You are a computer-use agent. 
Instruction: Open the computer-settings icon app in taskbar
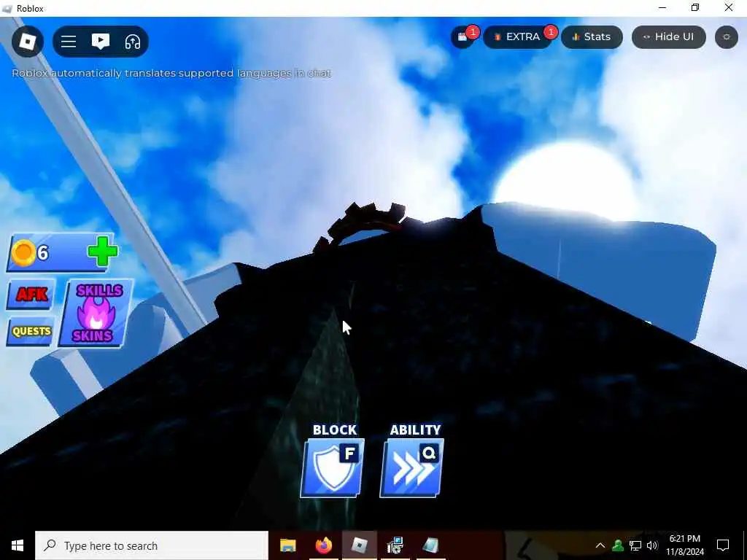click(395, 545)
